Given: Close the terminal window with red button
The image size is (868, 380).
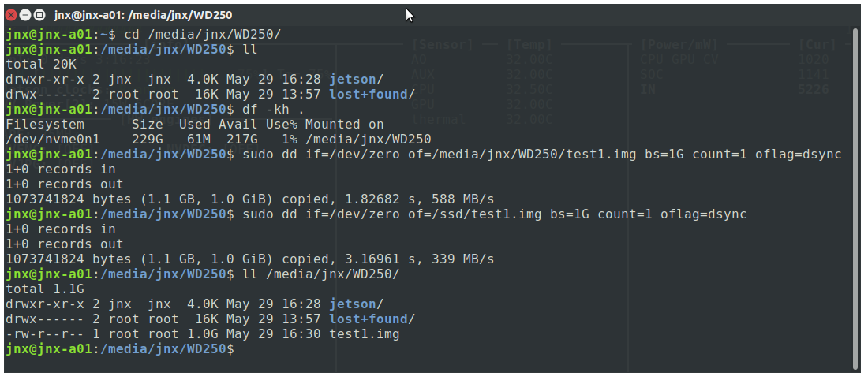Looking at the screenshot, I should click(x=11, y=15).
